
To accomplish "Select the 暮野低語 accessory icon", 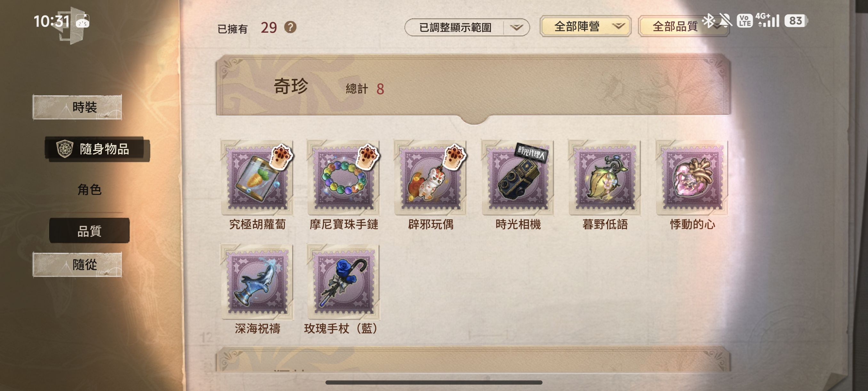I will point(605,177).
